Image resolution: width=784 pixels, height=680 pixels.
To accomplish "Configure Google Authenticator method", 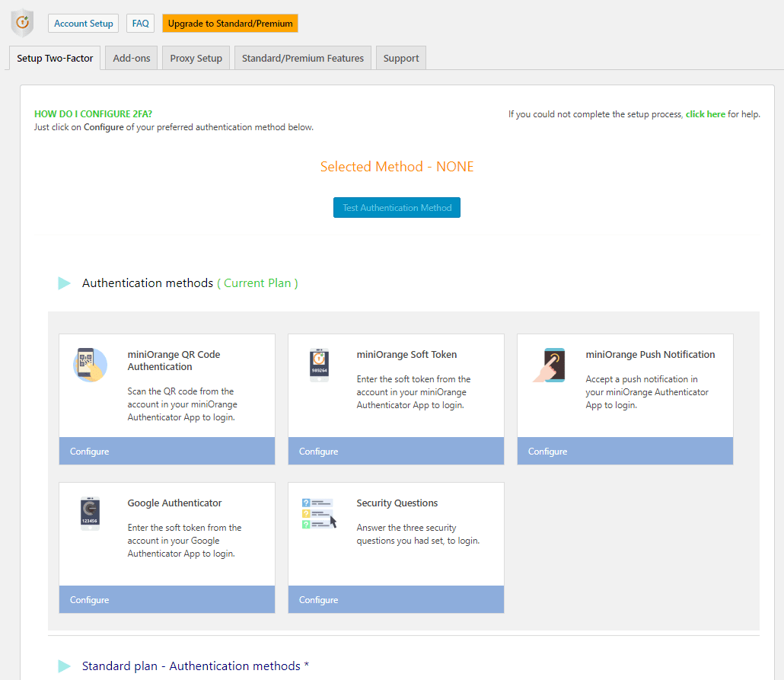I will point(167,599).
